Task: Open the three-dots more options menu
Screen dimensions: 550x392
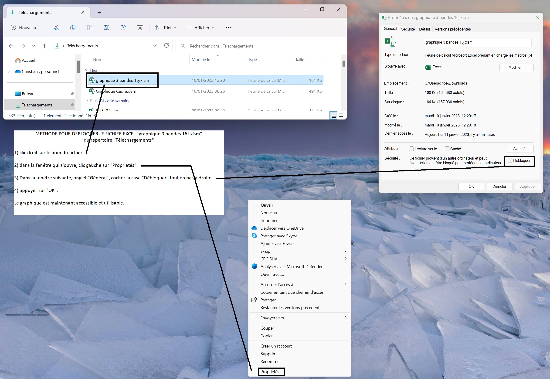Action: coord(228,27)
